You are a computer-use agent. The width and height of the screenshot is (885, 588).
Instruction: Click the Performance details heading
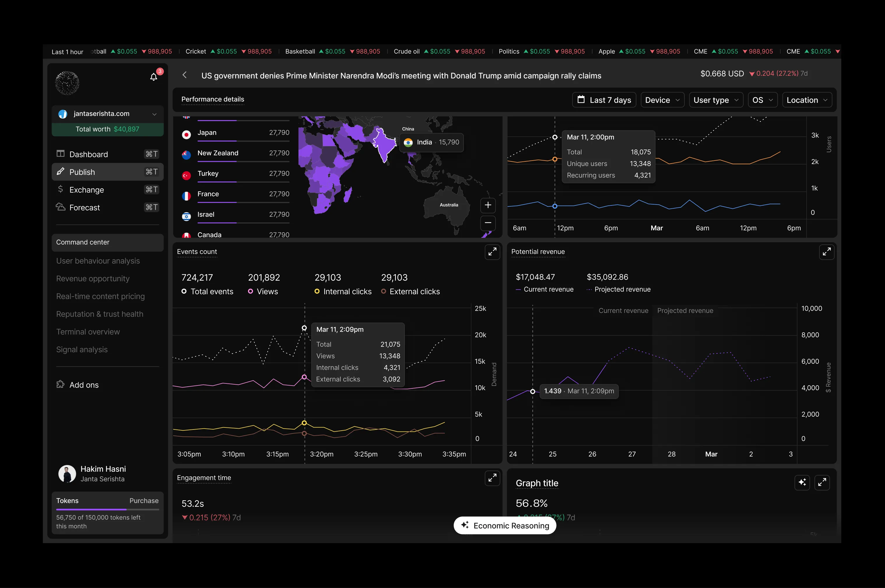pyautogui.click(x=213, y=99)
